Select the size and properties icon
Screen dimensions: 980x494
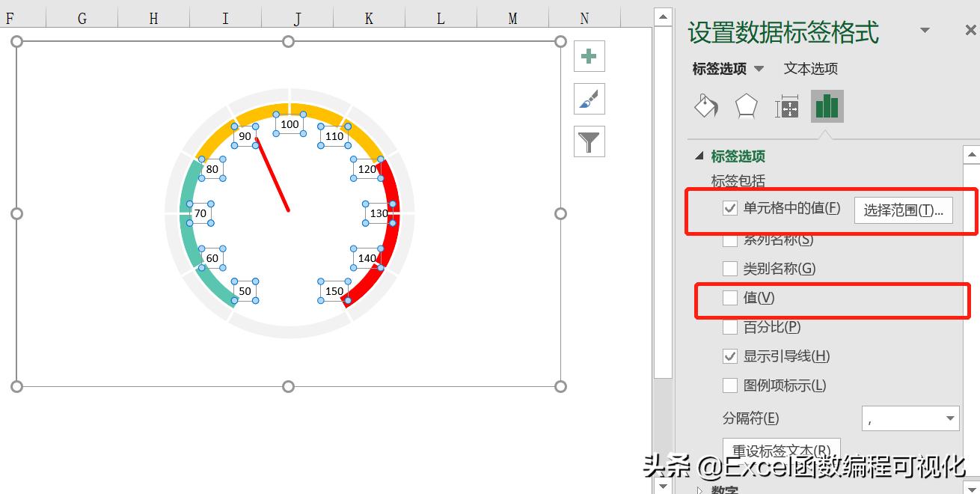pos(786,106)
